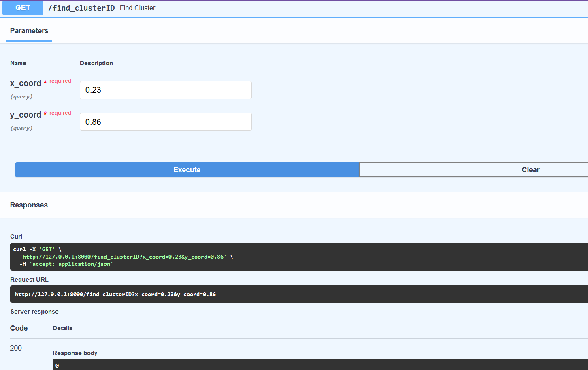Image resolution: width=588 pixels, height=370 pixels.
Task: Click the GET method badge
Action: pyautogui.click(x=23, y=8)
